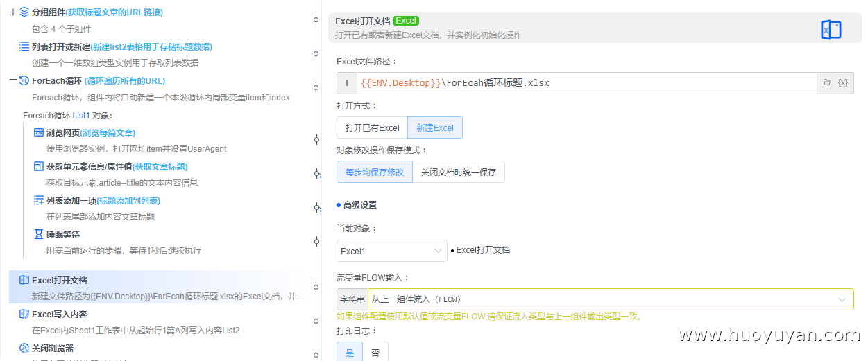
Task: Click the yellow FLOW type warning text
Action: click(x=489, y=317)
